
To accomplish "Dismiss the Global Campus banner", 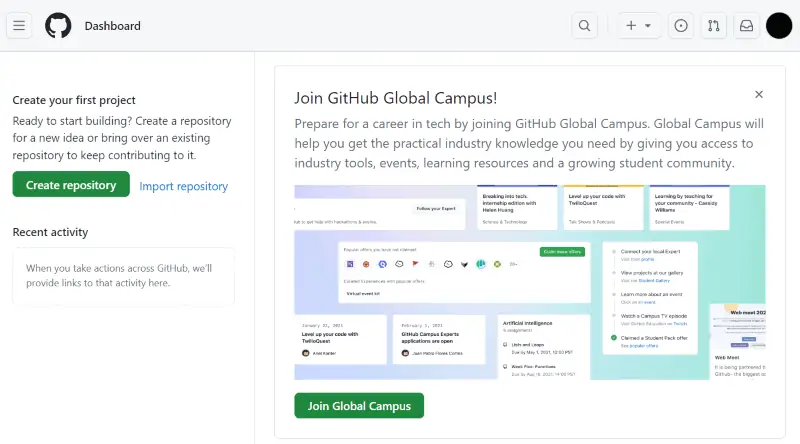I will pyautogui.click(x=759, y=94).
